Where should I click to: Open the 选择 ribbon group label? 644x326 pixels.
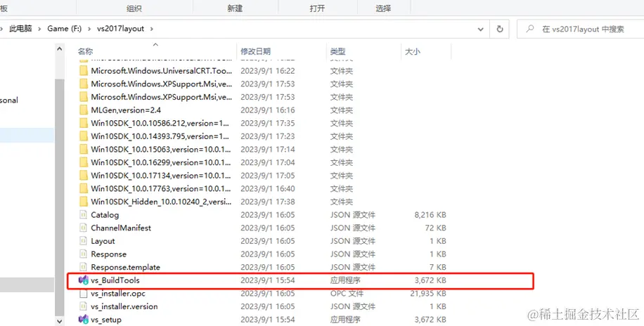[383, 8]
